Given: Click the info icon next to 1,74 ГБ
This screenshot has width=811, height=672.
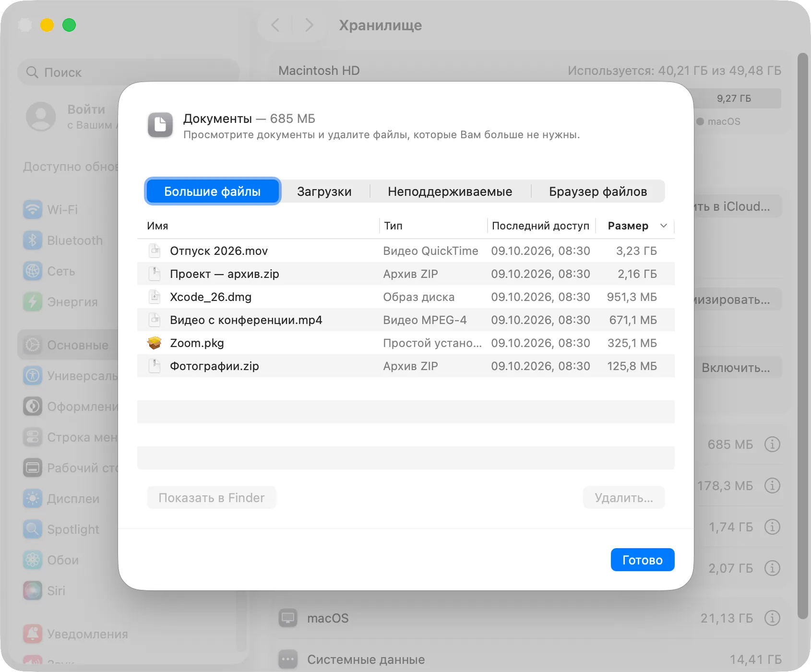Looking at the screenshot, I should [x=772, y=527].
